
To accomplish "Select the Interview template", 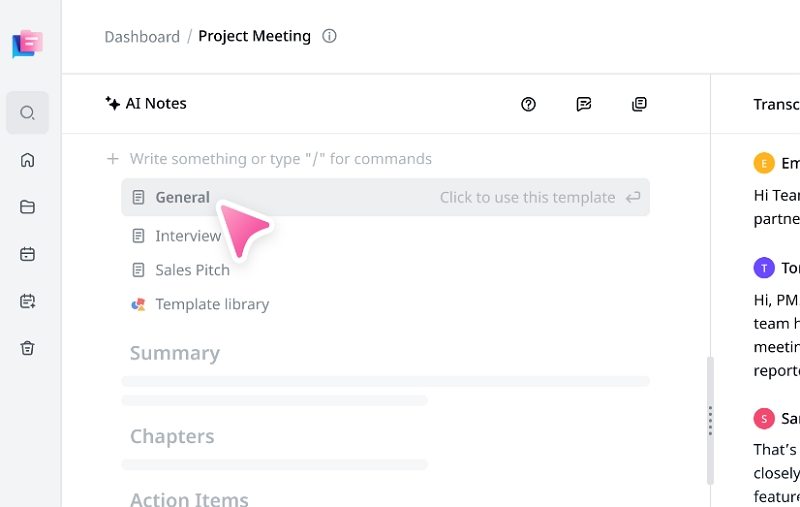I will [x=187, y=236].
